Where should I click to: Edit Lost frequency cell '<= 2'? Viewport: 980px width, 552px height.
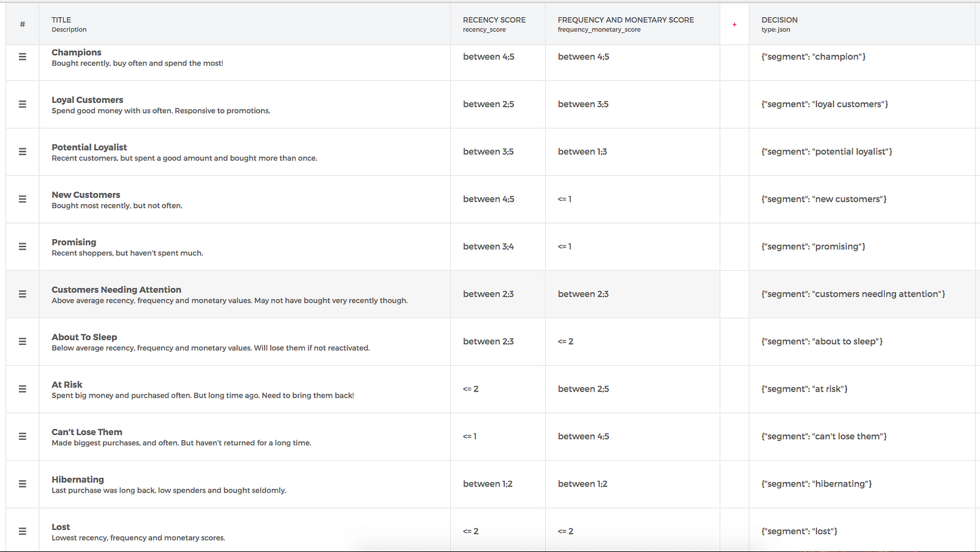coord(566,532)
